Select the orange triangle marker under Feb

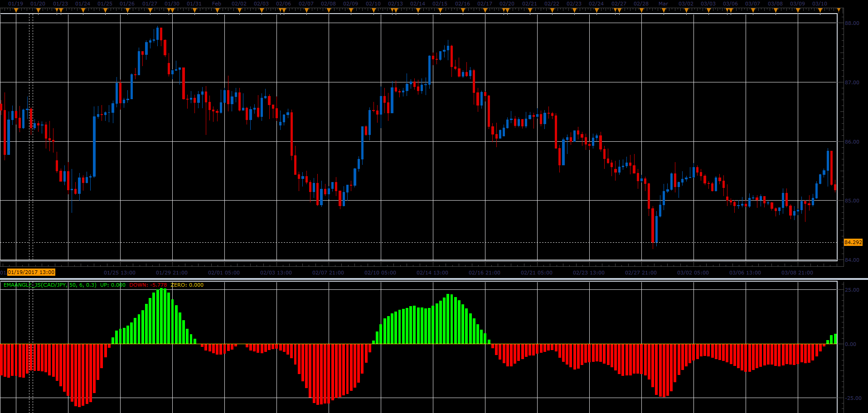[217, 10]
